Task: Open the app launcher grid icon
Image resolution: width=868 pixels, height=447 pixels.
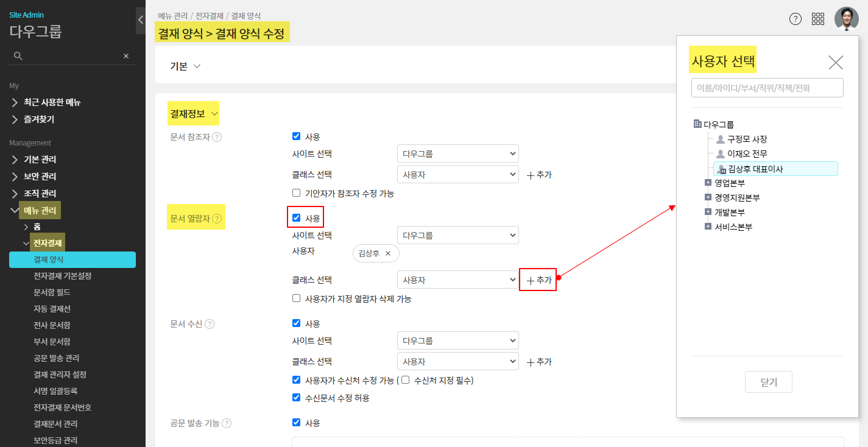Action: [817, 19]
